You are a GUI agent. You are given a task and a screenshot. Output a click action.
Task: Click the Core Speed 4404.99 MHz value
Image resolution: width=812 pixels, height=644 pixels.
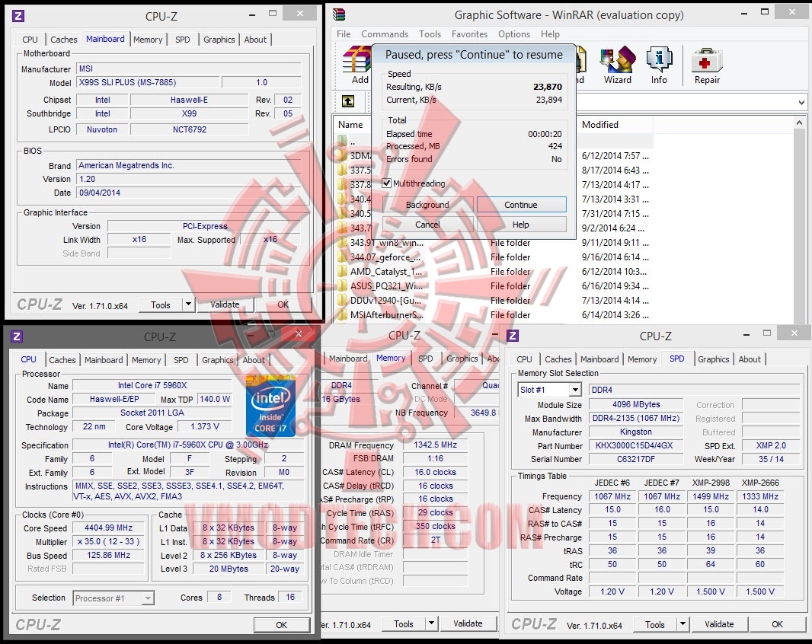pos(108,528)
